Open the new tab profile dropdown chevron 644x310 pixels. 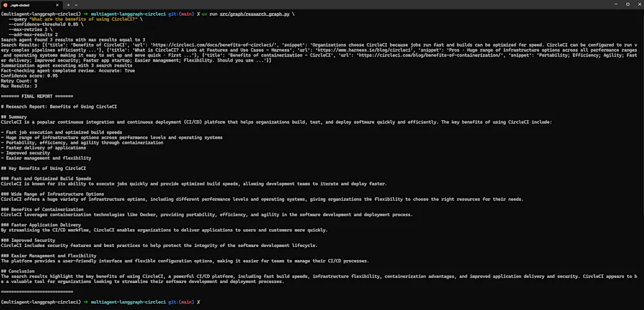coord(76,5)
